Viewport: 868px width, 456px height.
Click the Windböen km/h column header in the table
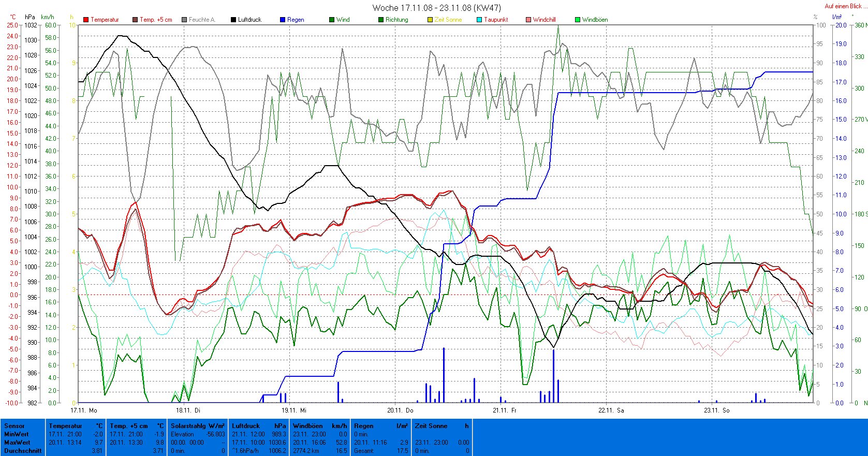click(x=319, y=426)
